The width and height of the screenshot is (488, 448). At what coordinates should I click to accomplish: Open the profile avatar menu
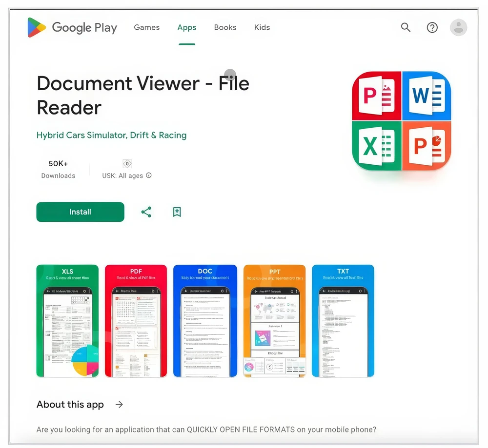[x=458, y=28]
